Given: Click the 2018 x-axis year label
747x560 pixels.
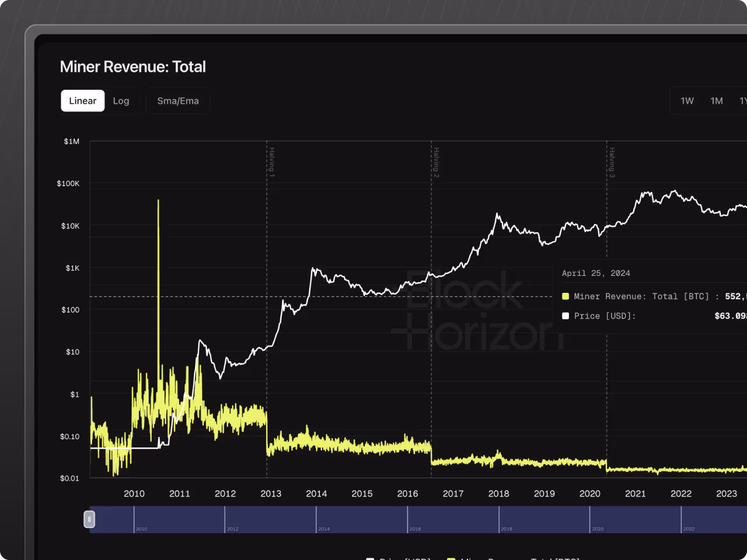Looking at the screenshot, I should pyautogui.click(x=498, y=494).
